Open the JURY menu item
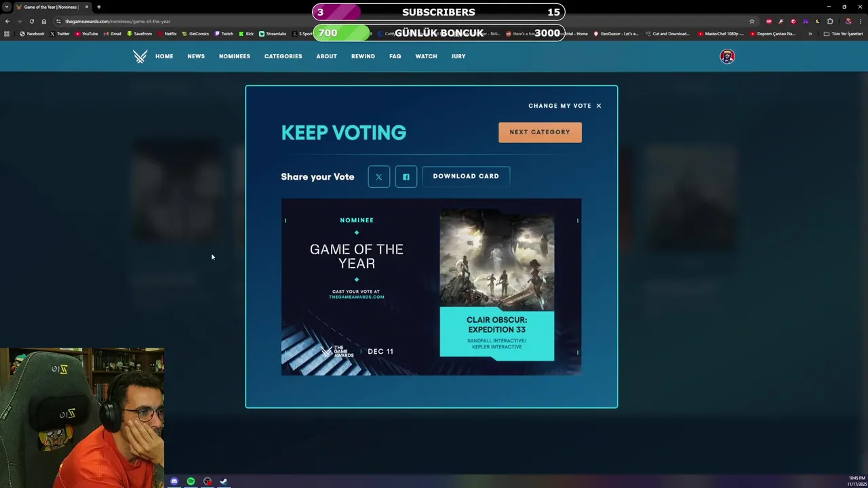This screenshot has height=488, width=868. coord(458,56)
